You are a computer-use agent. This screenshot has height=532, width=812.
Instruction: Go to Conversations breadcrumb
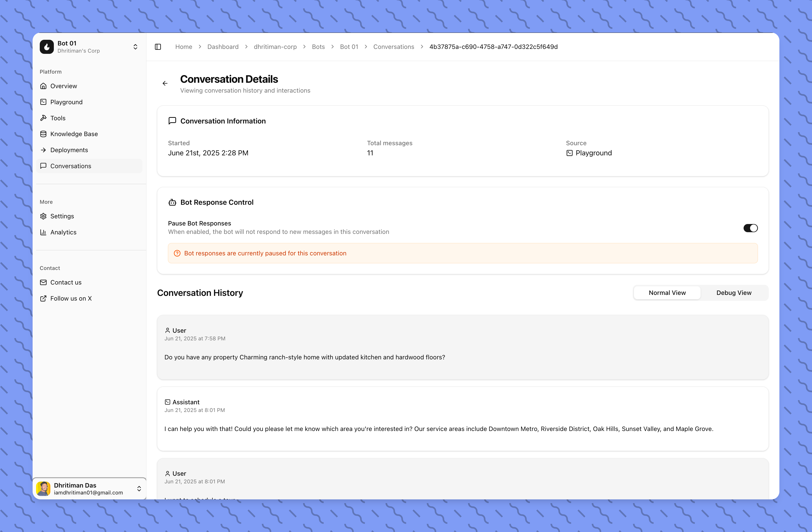point(394,47)
